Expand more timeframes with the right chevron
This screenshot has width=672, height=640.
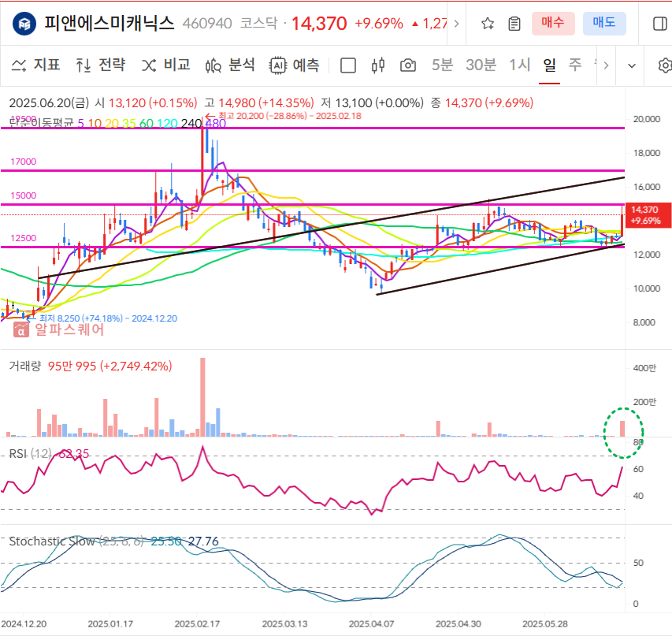[606, 65]
